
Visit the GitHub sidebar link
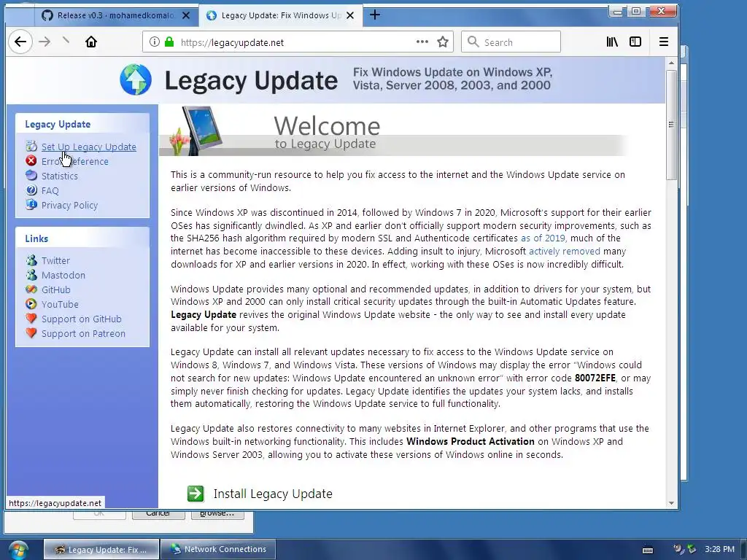[55, 289]
